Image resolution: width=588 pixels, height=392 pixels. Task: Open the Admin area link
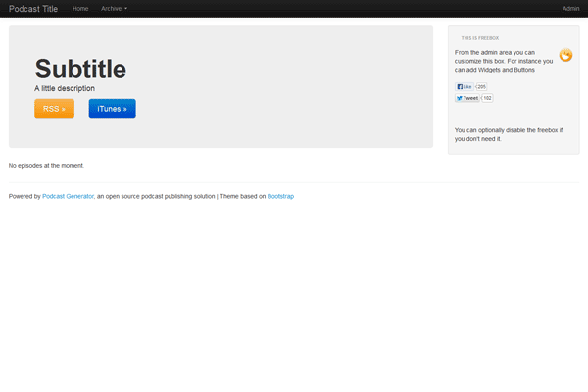coord(570,8)
